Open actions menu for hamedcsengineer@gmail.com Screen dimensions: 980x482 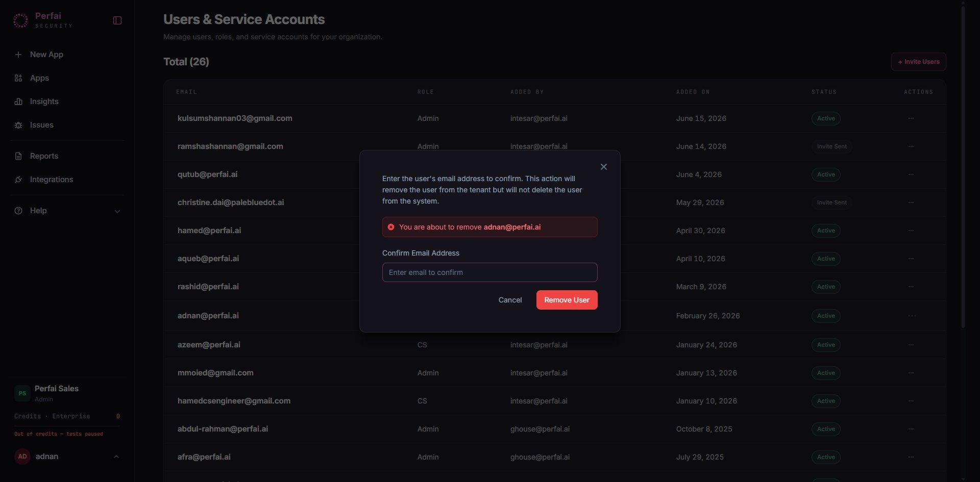point(911,401)
